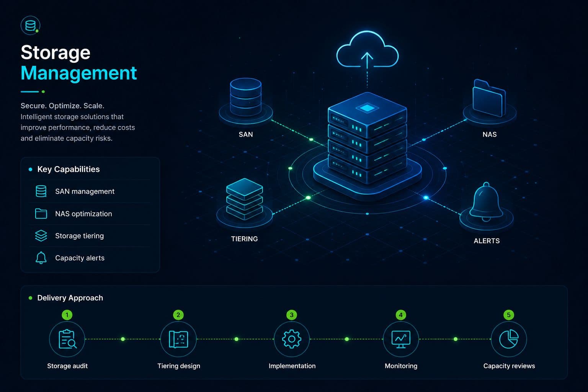Click the "Key Capabilities" heading

(69, 169)
